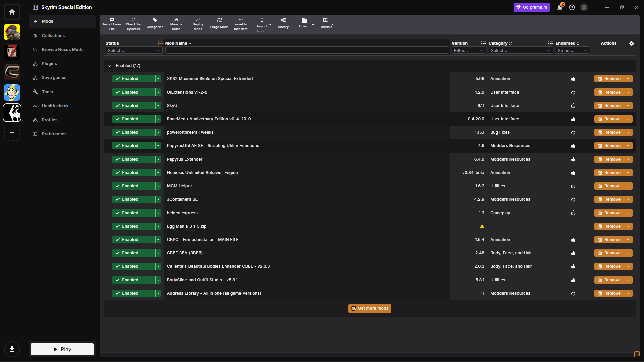Disable Nemesis Unlimited Behavior Engine
The width and height of the screenshot is (644, 362).
[x=133, y=173]
